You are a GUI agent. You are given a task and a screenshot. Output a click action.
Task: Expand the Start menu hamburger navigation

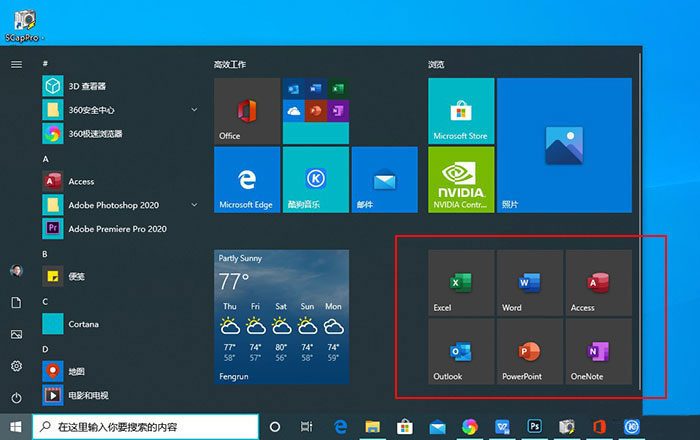16,64
